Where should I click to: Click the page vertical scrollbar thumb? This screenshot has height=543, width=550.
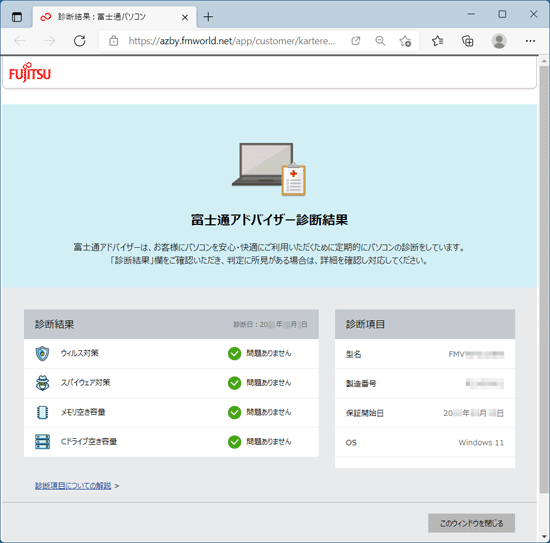point(544,279)
